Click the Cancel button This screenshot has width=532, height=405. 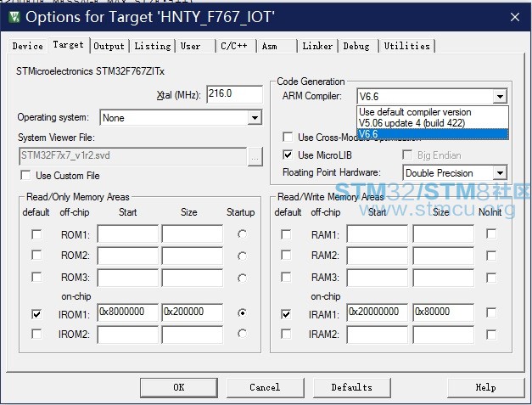(265, 387)
